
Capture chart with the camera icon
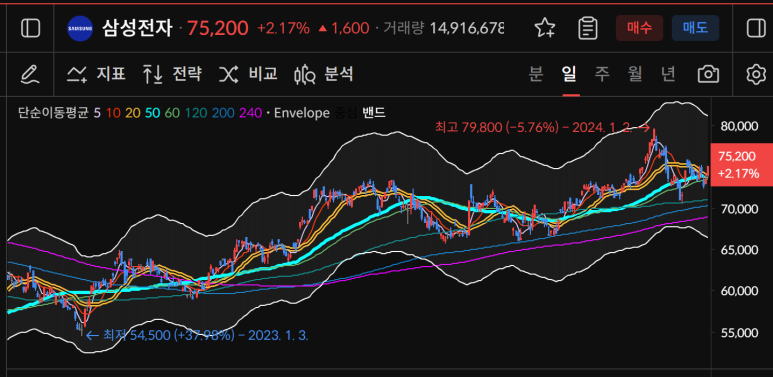708,74
